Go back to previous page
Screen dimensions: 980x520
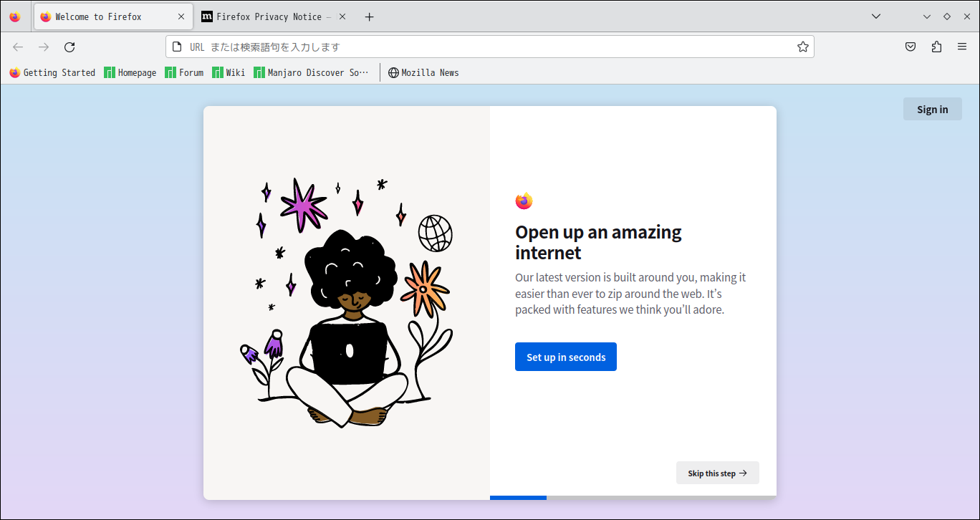pos(18,47)
